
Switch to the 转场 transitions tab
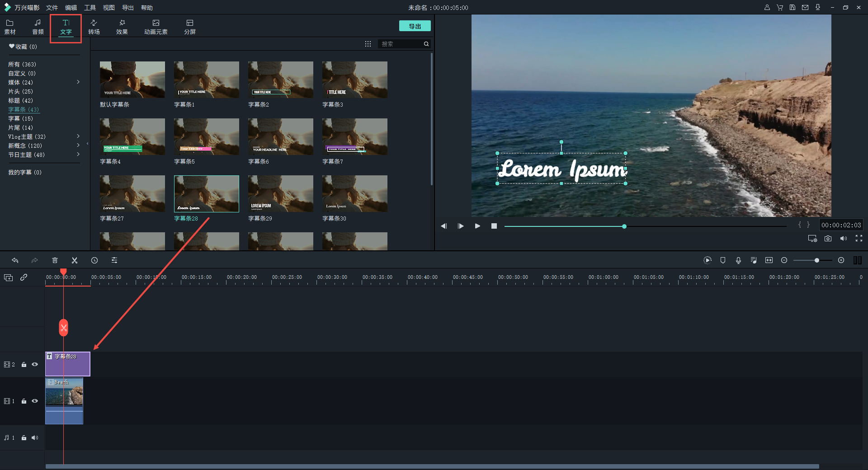pyautogui.click(x=94, y=27)
